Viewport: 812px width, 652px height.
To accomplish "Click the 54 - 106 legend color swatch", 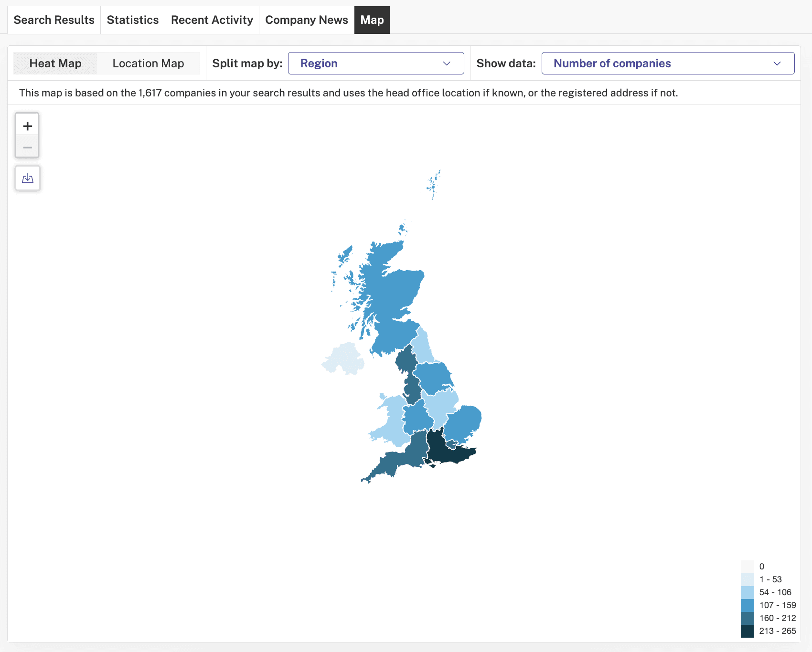I will pos(747,592).
